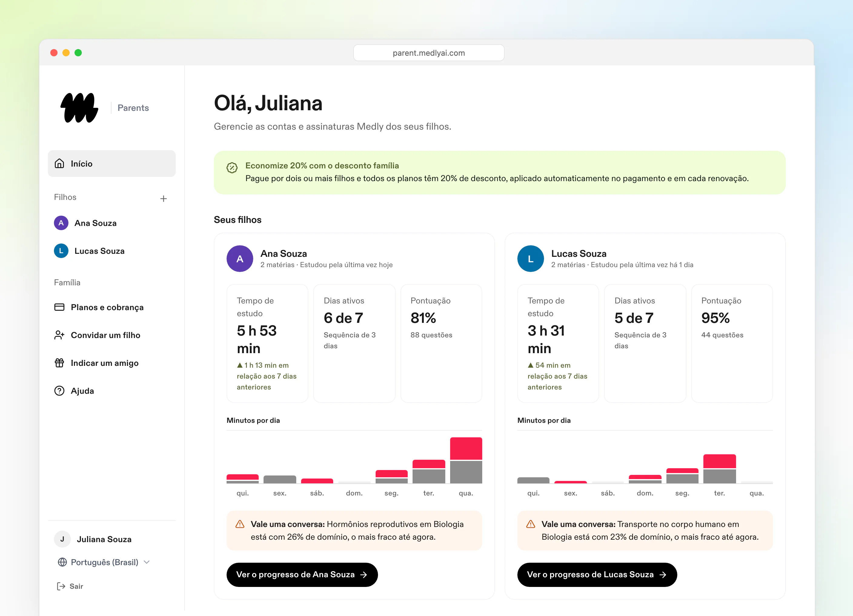
Task: Click Ana Souza's purple avatar in sidebar
Action: coord(61,223)
